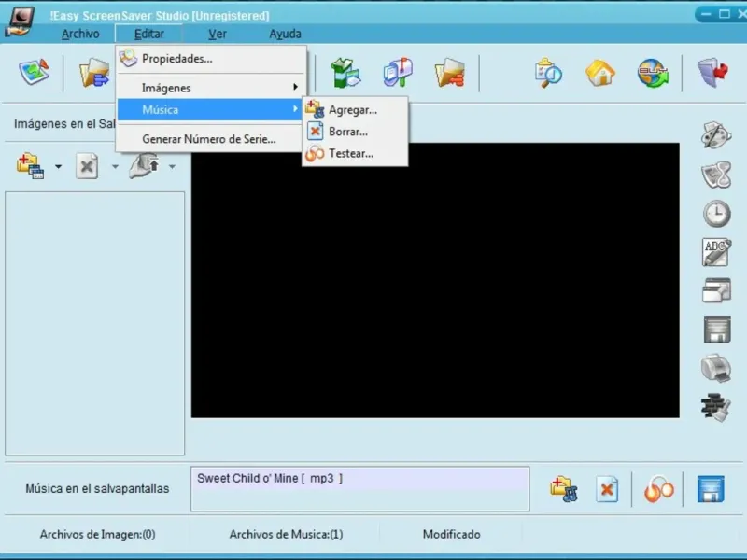Click the green package build icon
This screenshot has width=747, height=560.
coord(345,73)
